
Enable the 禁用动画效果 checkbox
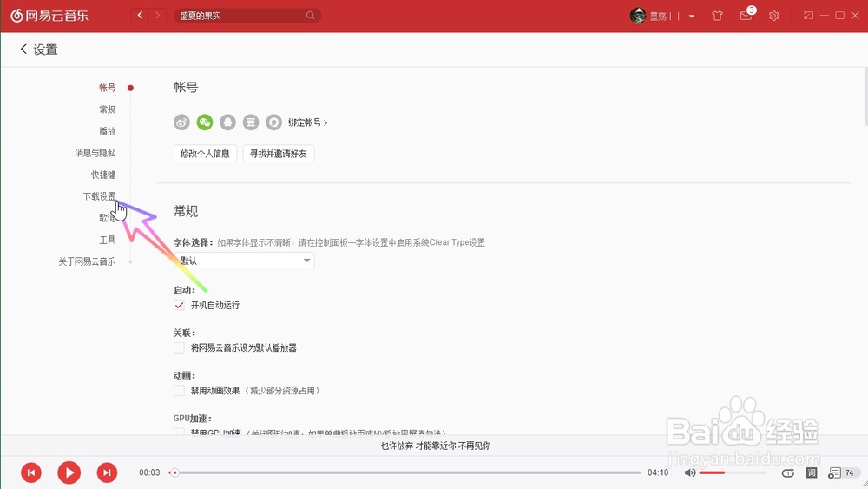point(179,391)
